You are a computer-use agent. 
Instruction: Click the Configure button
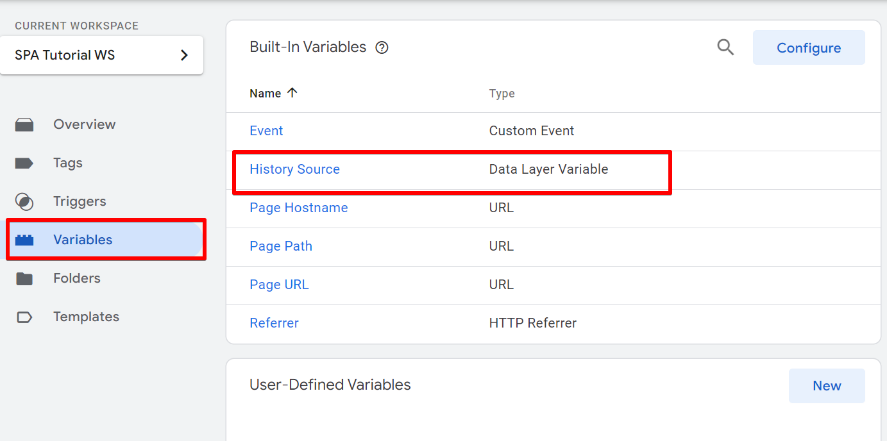coord(808,48)
